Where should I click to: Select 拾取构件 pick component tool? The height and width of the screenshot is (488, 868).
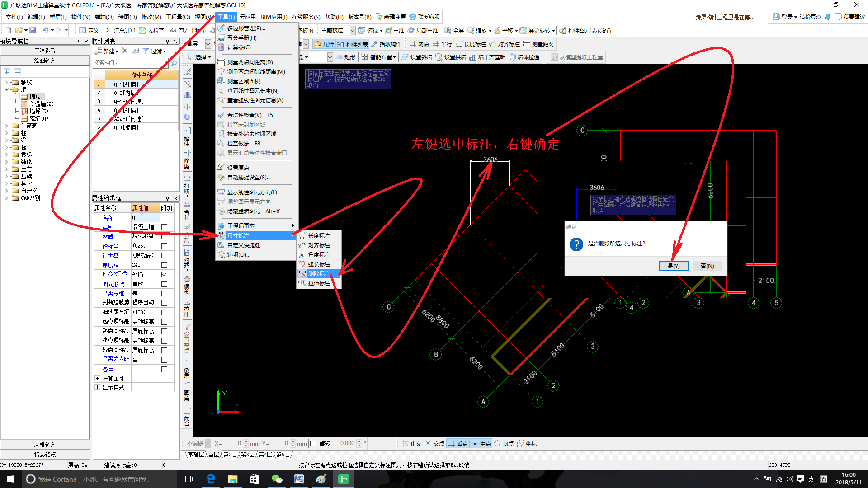pos(387,44)
